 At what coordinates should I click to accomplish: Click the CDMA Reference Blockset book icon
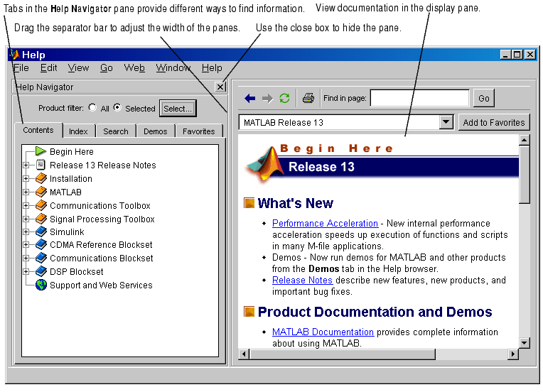tap(41, 244)
